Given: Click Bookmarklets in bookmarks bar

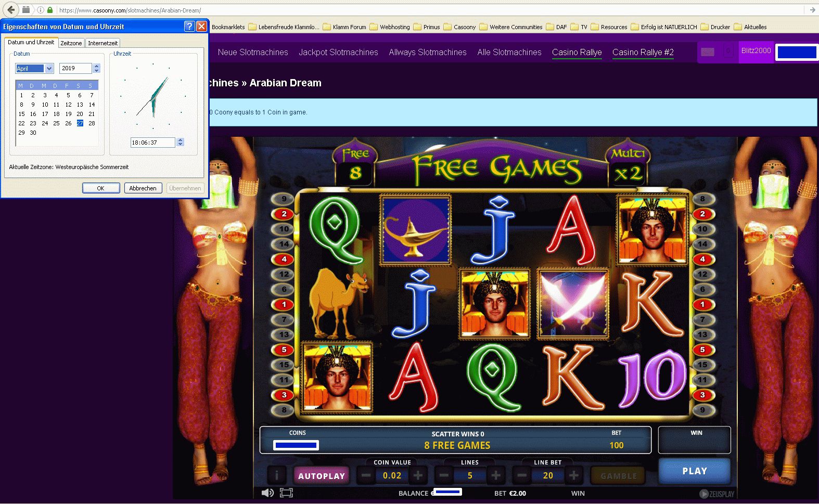Looking at the screenshot, I should 228,27.
